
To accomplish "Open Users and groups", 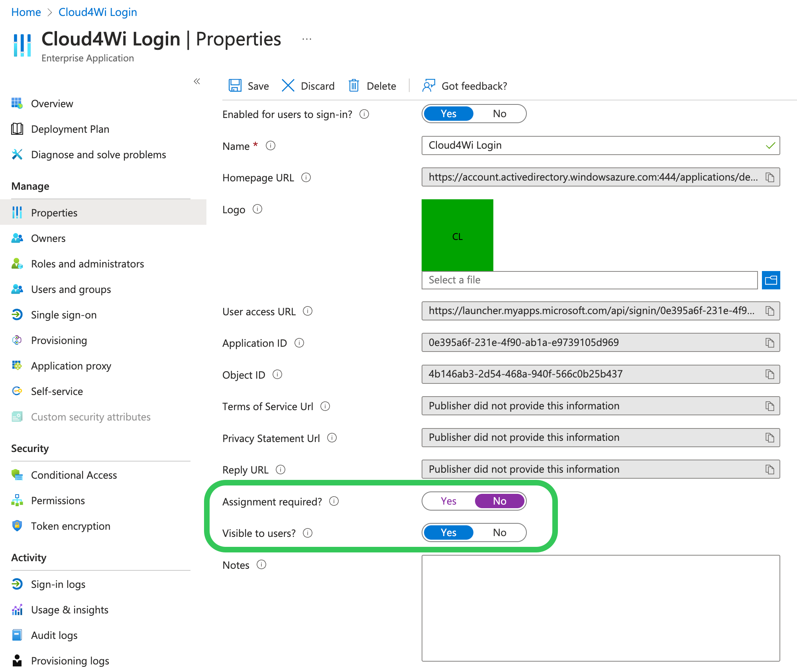I will pyautogui.click(x=103, y=289).
